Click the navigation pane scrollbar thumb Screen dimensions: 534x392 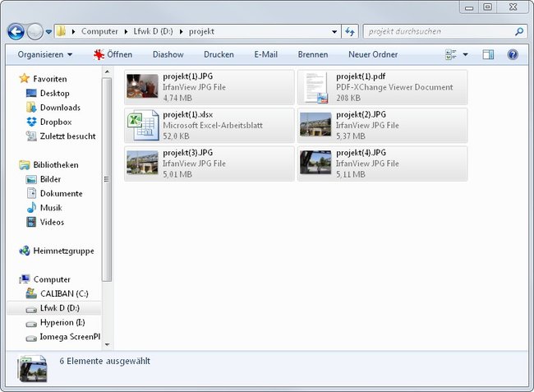[x=107, y=179]
